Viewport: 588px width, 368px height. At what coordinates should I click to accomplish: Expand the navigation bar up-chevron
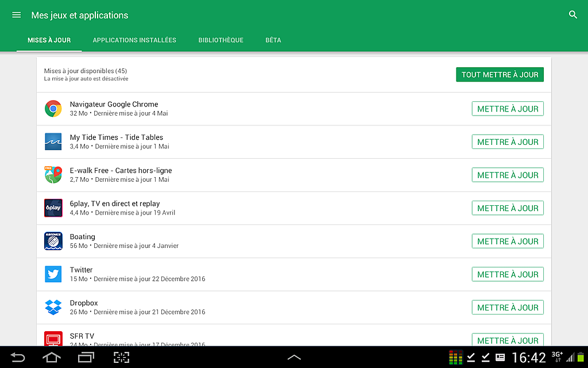click(x=294, y=357)
